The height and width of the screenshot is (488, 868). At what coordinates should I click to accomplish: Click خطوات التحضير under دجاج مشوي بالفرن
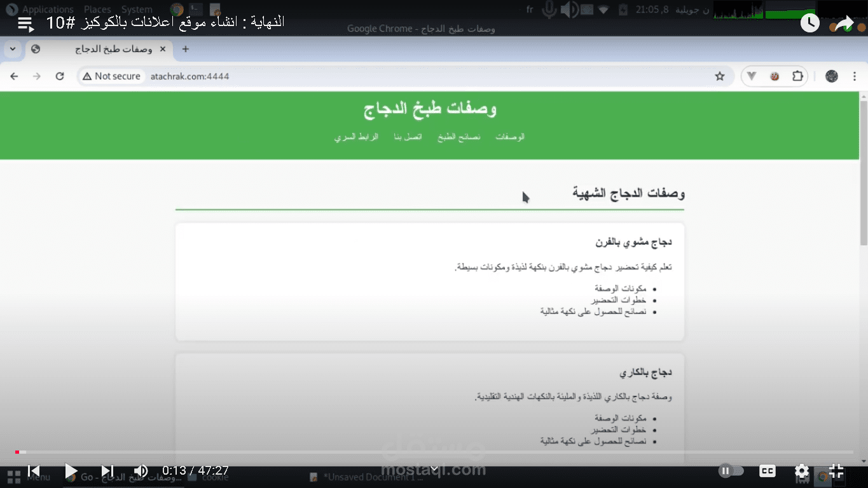click(618, 300)
